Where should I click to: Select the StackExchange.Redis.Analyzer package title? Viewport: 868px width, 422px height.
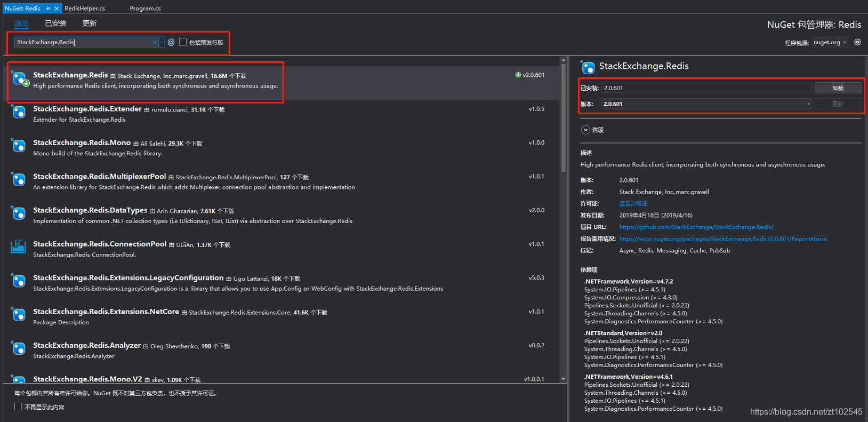pos(87,345)
